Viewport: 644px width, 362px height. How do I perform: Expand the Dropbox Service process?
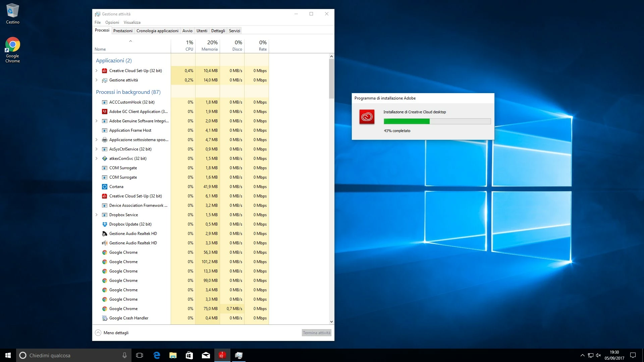[x=97, y=215]
